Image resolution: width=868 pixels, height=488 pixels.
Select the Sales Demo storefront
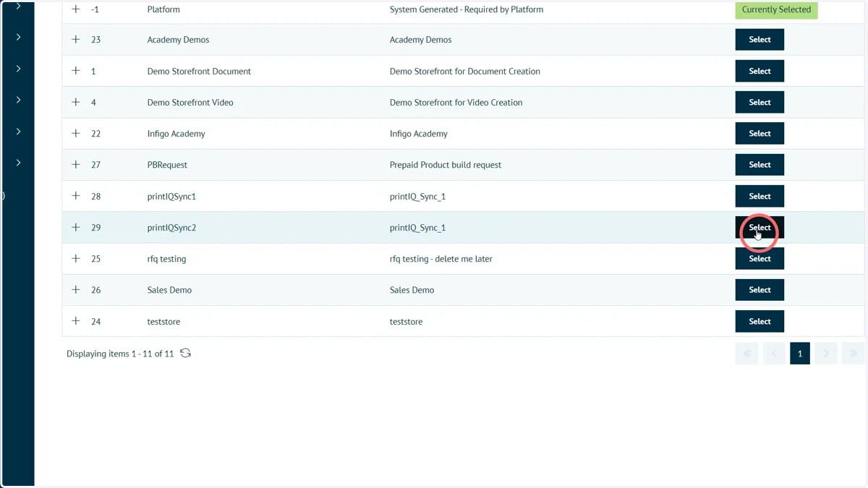[759, 289]
